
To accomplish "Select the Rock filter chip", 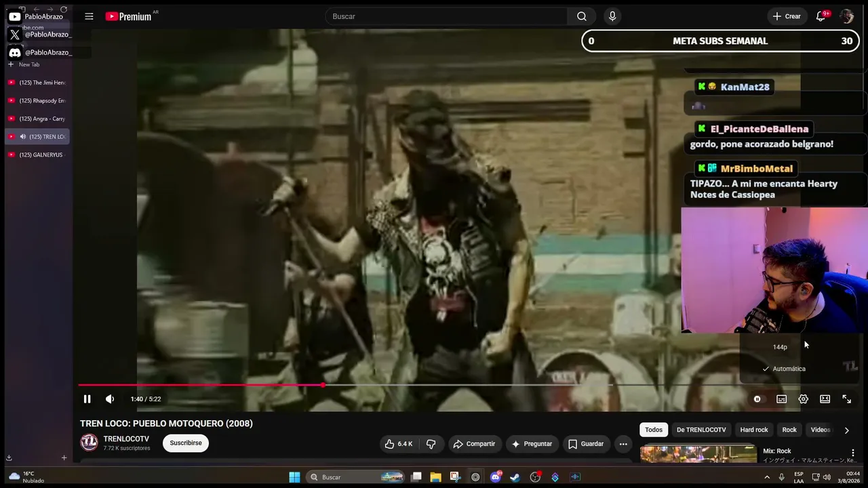I will click(x=789, y=430).
